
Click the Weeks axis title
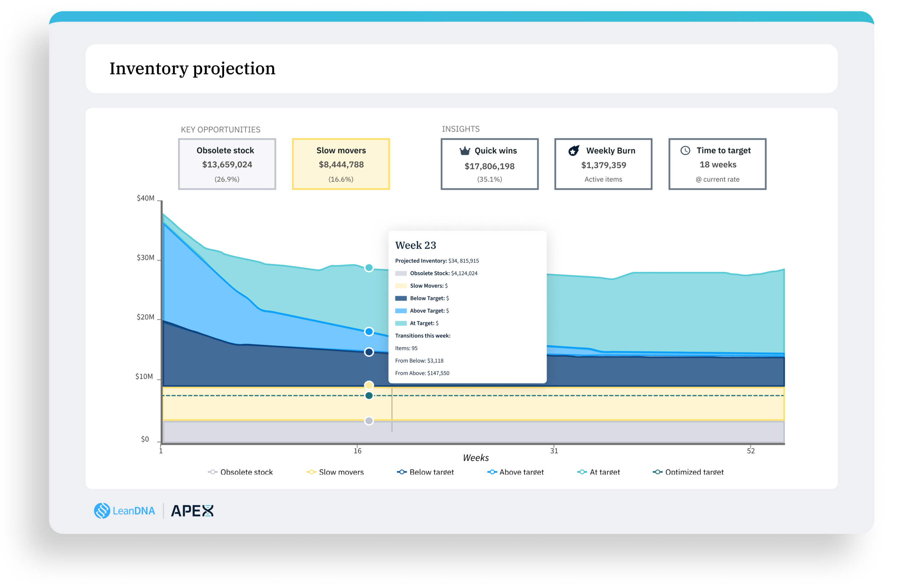475,458
